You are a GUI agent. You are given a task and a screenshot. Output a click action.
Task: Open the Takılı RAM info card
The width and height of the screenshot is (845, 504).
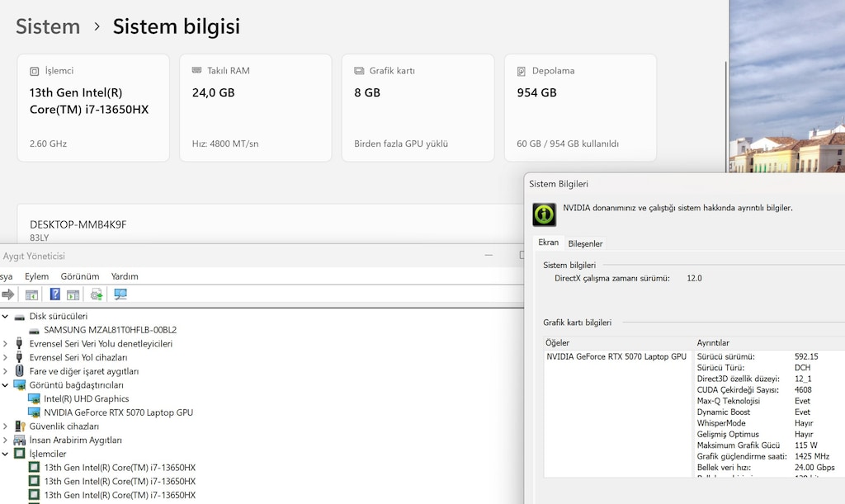pyautogui.click(x=256, y=108)
